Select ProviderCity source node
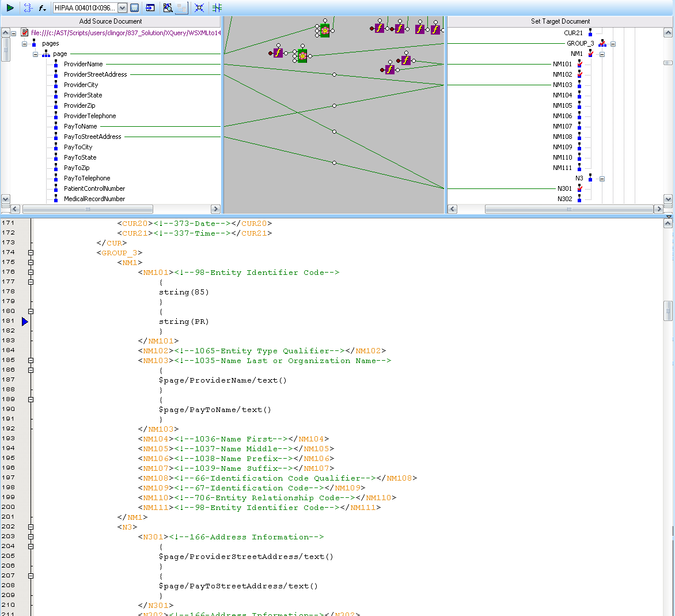Viewport: 675px width, 616px height. (81, 85)
